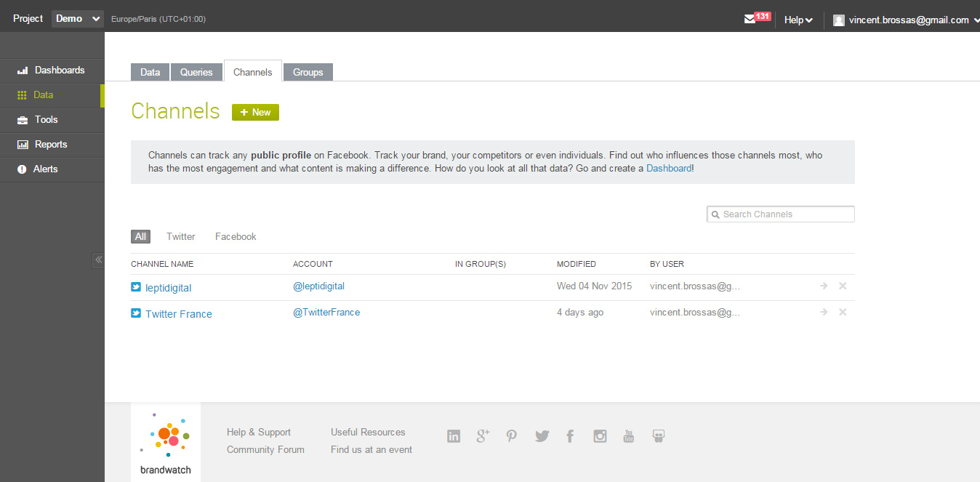
Task: Select the Channels tab
Action: tap(253, 71)
